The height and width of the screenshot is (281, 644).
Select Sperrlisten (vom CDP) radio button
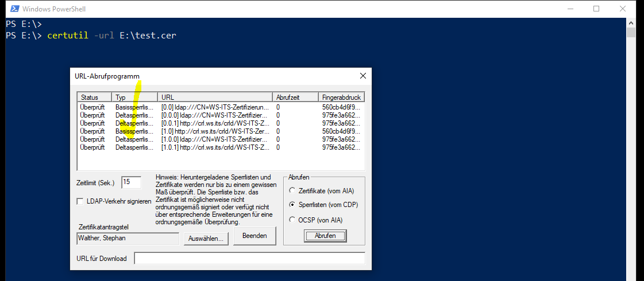click(292, 204)
